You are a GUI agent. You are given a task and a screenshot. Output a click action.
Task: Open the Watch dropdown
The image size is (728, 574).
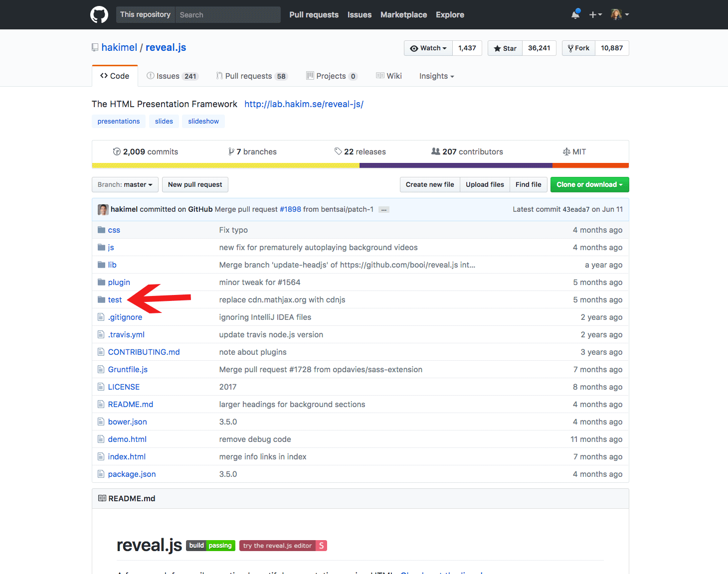(428, 48)
